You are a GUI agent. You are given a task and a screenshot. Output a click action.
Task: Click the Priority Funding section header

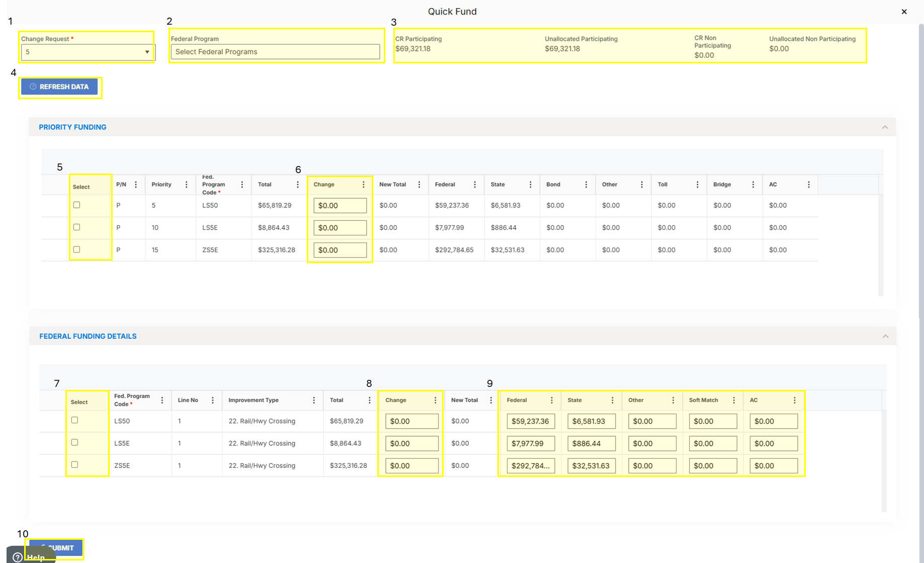coord(72,127)
